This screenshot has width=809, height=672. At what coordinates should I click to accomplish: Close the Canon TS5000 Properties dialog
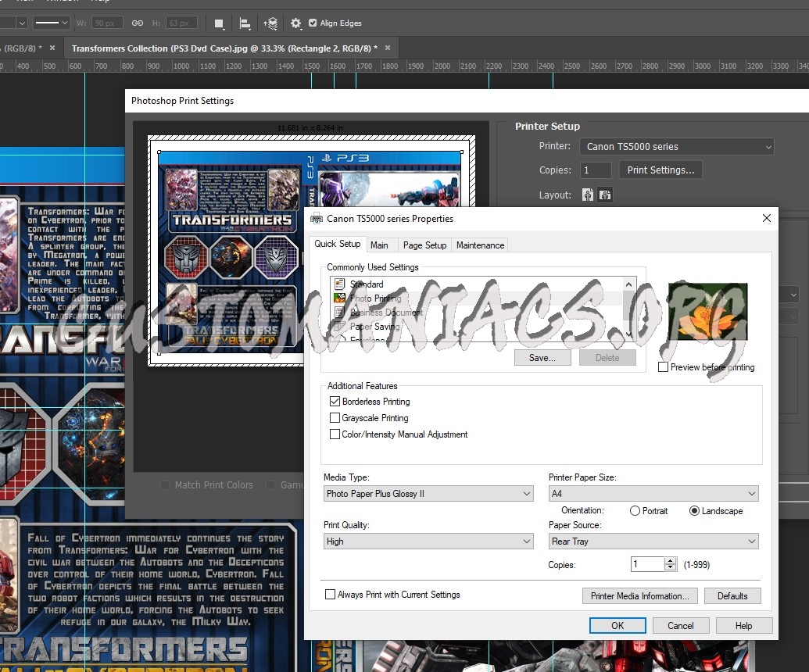click(x=766, y=218)
